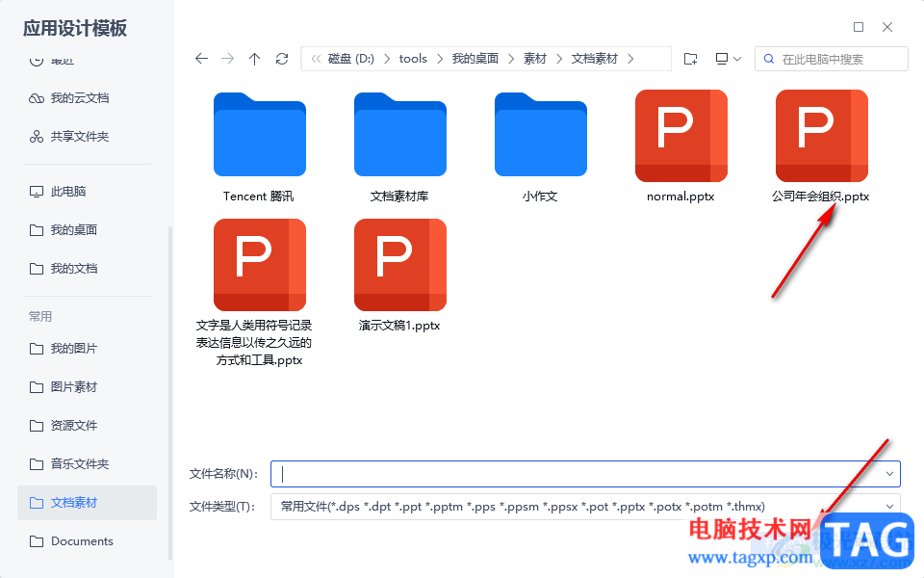Screen dimensions: 924x578
Task: Refresh the current folder listing
Action: (x=282, y=59)
